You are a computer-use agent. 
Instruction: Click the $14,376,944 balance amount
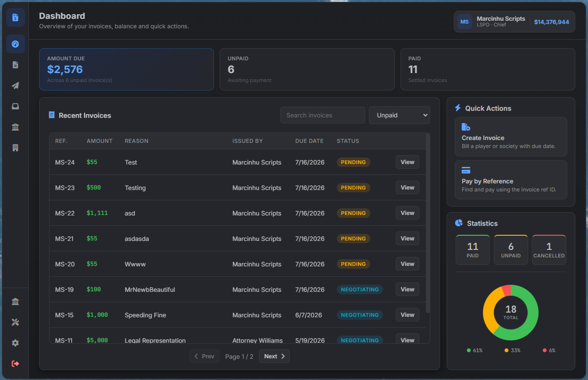[552, 22]
